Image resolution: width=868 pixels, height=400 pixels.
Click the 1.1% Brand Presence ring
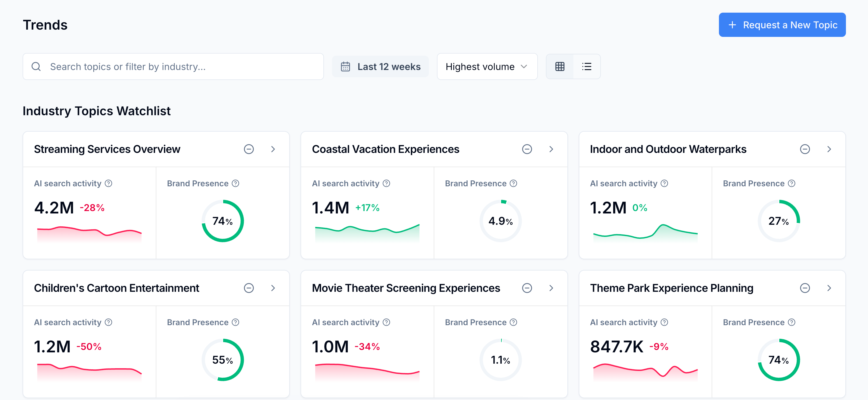[501, 360]
